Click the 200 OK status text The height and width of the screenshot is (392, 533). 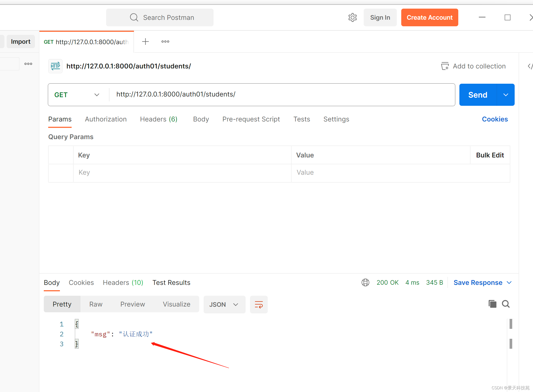[387, 283]
